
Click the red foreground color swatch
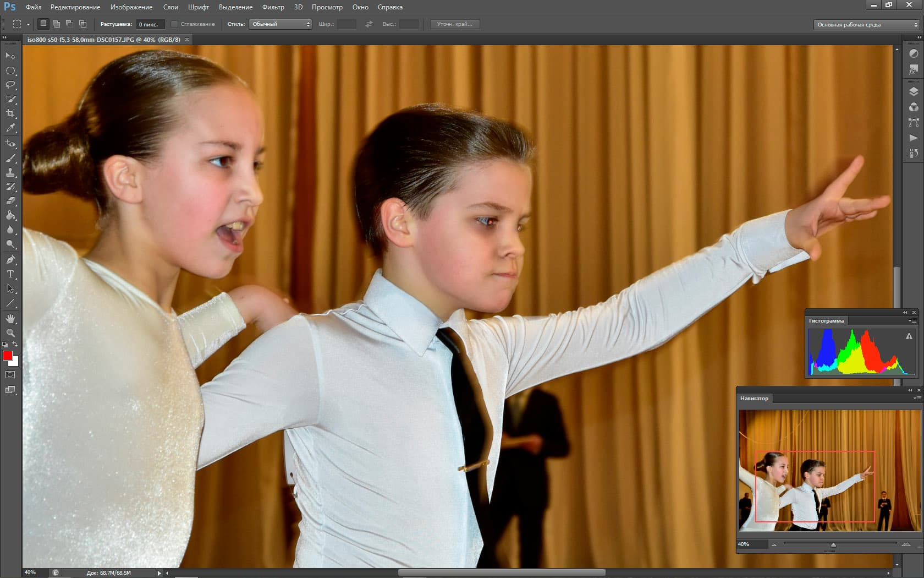click(8, 356)
